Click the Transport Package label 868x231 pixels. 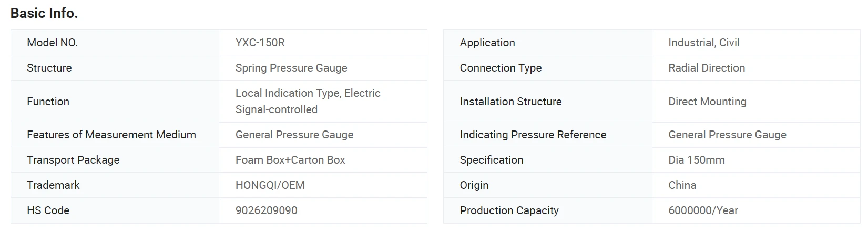[73, 160]
